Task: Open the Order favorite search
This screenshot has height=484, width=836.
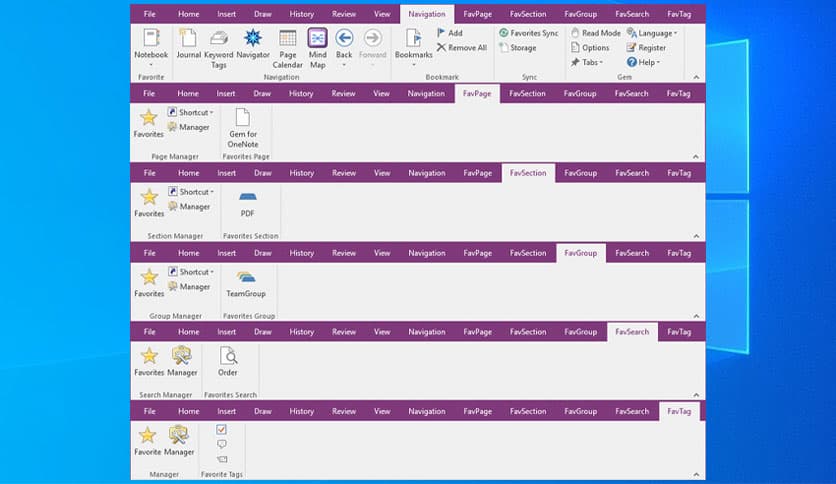Action: click(228, 361)
